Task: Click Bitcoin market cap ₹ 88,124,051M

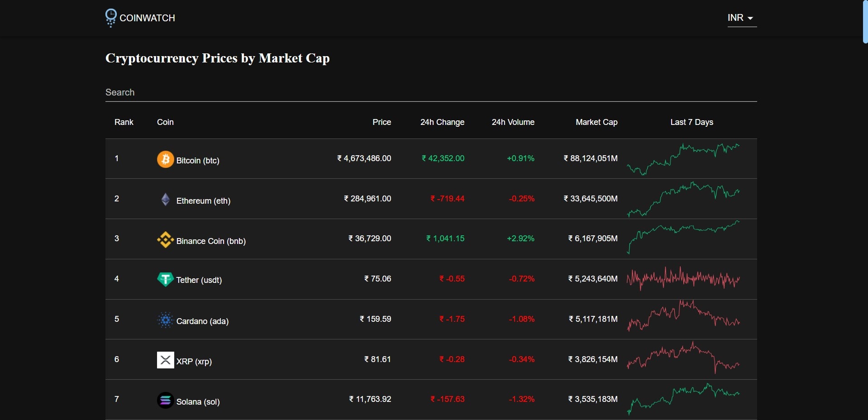Action: coord(591,158)
